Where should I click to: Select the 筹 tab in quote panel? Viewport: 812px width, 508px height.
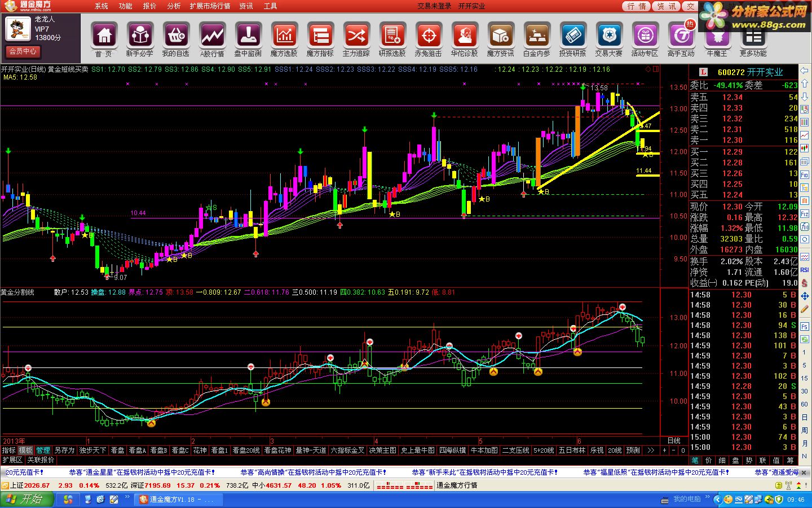790,461
